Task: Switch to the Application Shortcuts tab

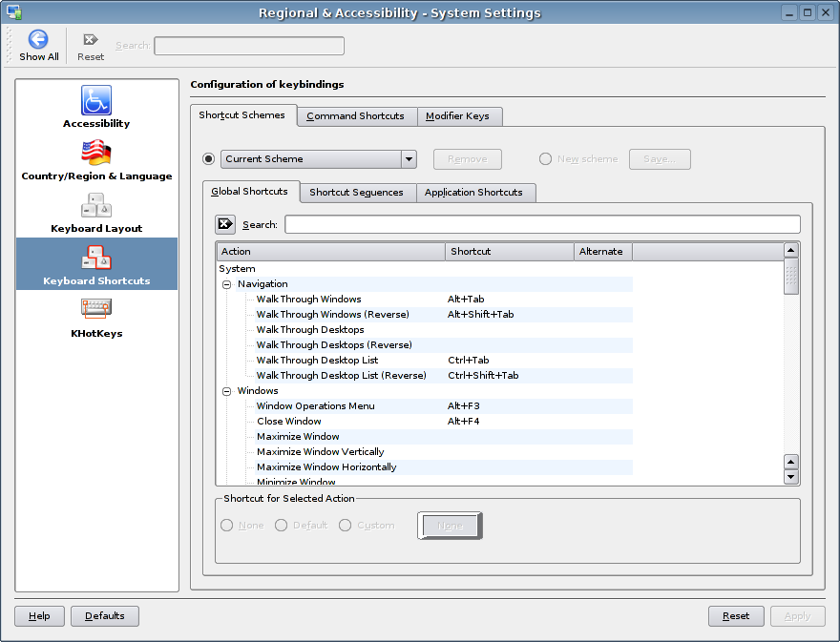Action: tap(475, 193)
